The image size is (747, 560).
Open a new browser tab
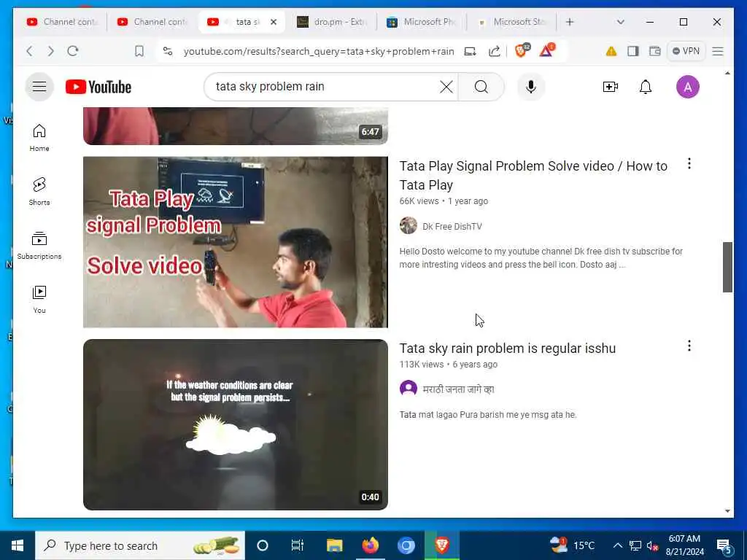point(570,22)
